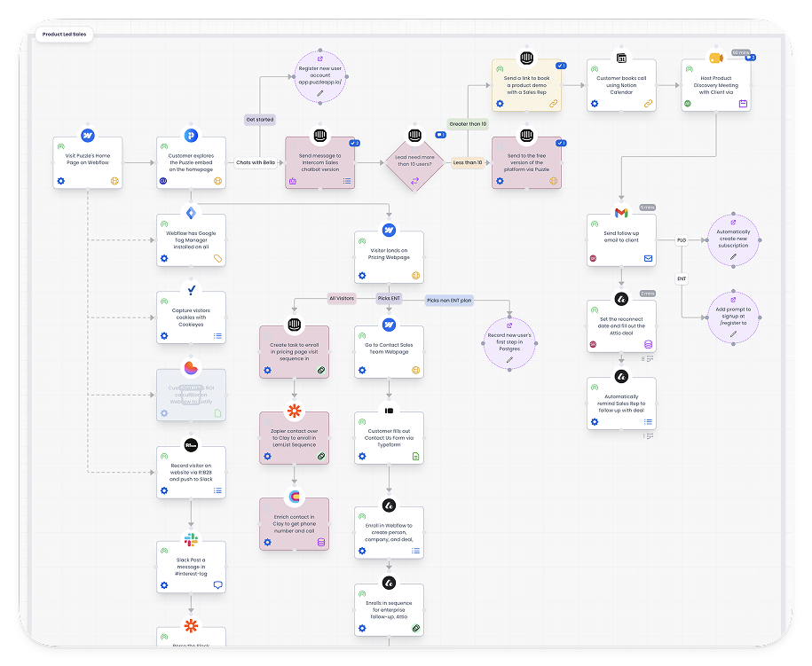Screen dimensions: 812x666
Task: Click list icon in Enroll in Webflow to create person card
Action: [x=415, y=551]
